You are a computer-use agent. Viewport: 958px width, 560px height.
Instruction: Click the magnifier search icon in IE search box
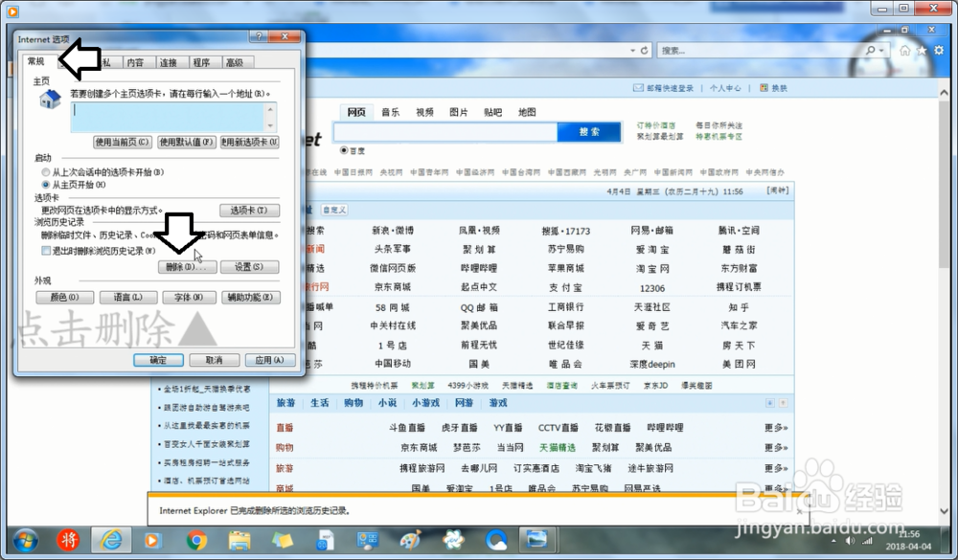870,51
